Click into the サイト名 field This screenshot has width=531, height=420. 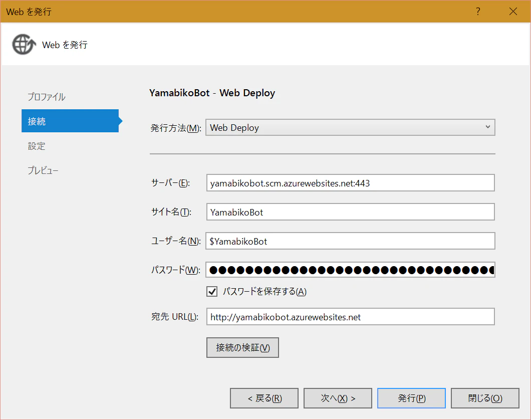click(x=351, y=212)
